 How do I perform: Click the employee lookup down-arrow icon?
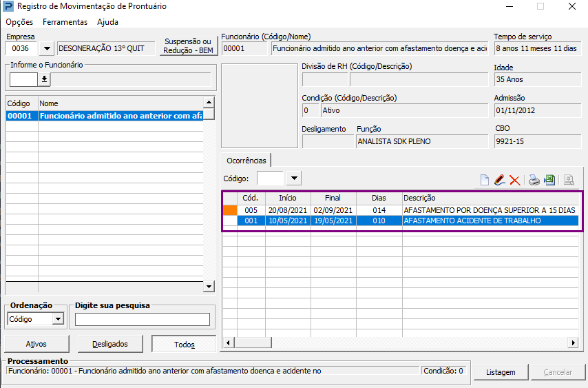point(44,79)
